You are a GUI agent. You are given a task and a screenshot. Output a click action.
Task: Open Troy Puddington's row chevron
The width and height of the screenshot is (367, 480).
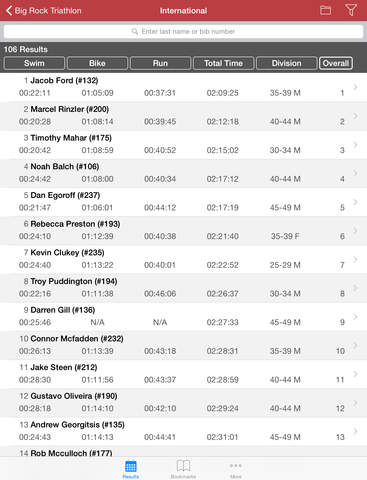[355, 288]
